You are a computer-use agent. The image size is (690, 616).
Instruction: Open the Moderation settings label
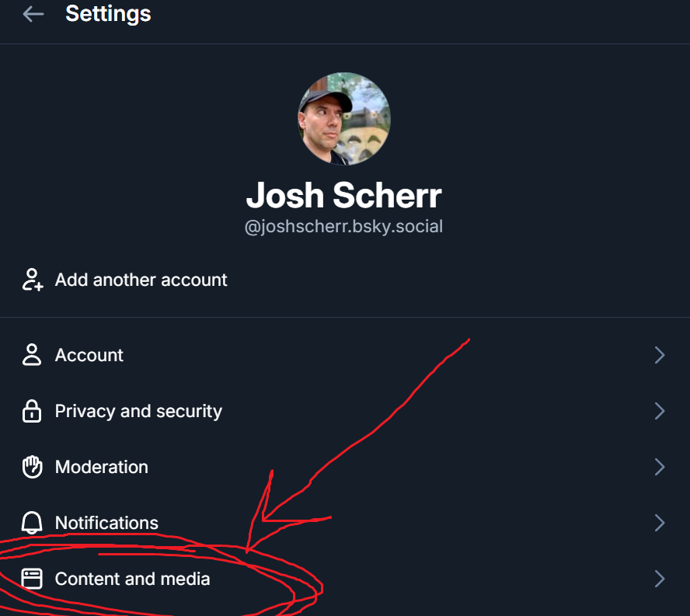click(101, 467)
